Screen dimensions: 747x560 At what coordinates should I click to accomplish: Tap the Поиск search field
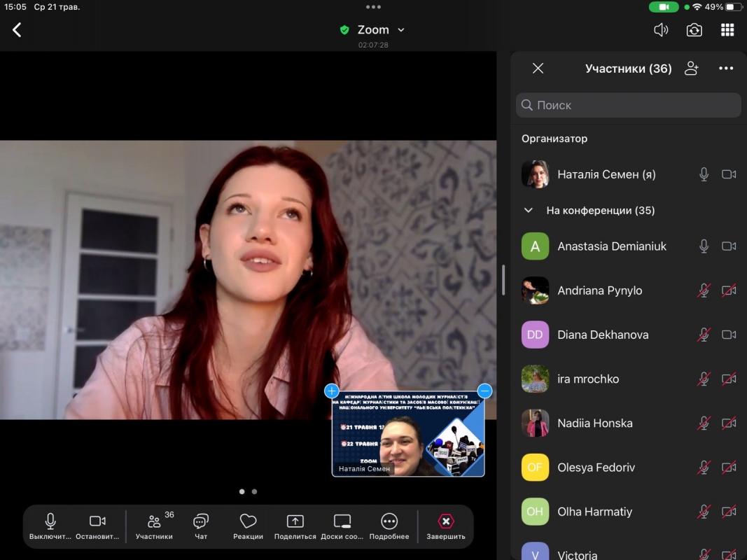[x=628, y=105]
